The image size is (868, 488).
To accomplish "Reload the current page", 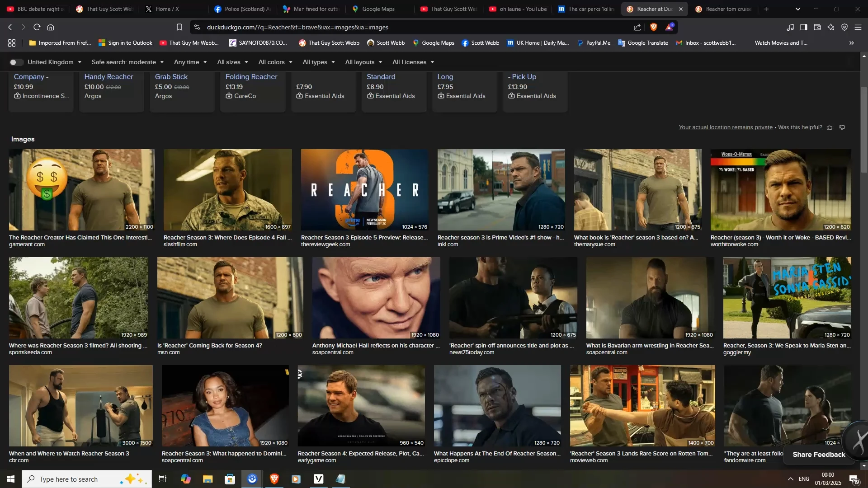I will click(37, 27).
